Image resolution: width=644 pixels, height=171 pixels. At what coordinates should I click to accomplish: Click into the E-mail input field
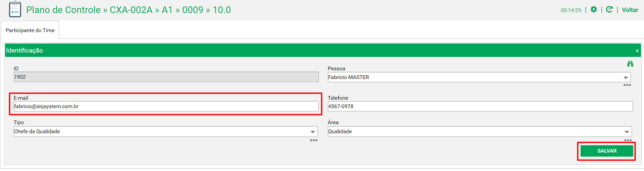166,106
